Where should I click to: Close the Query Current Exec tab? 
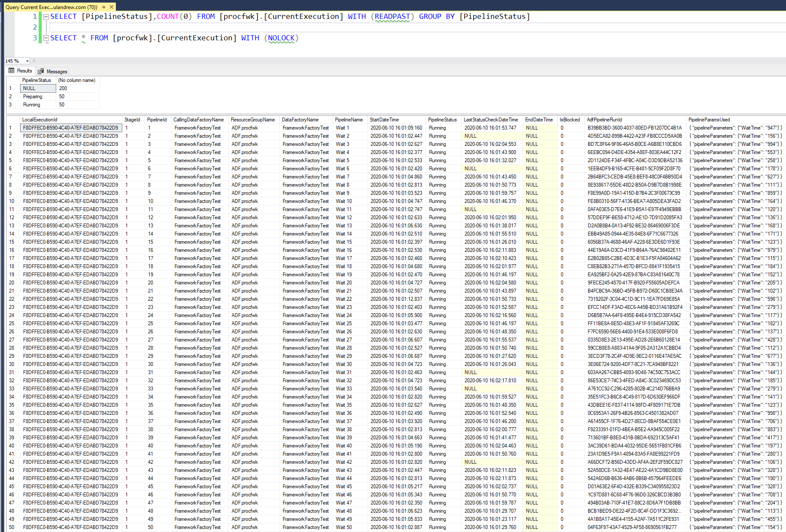[x=112, y=7]
